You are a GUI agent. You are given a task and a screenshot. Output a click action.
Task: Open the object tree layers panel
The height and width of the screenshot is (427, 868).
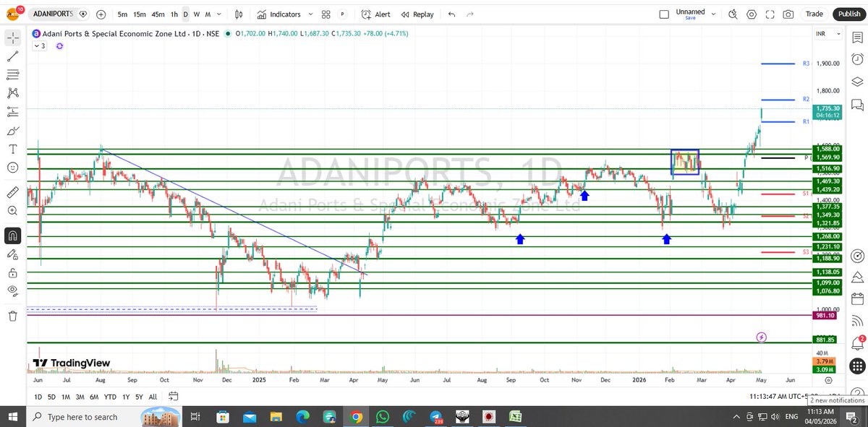click(857, 82)
